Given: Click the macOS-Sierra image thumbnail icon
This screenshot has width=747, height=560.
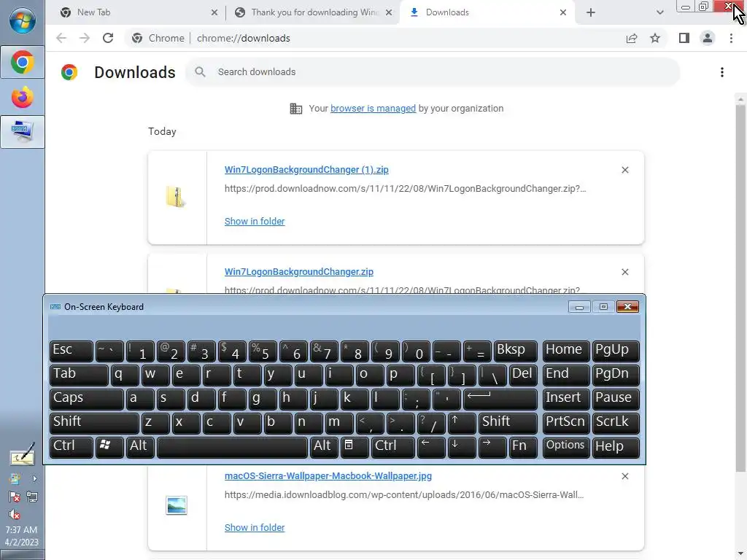Looking at the screenshot, I should pyautogui.click(x=177, y=505).
